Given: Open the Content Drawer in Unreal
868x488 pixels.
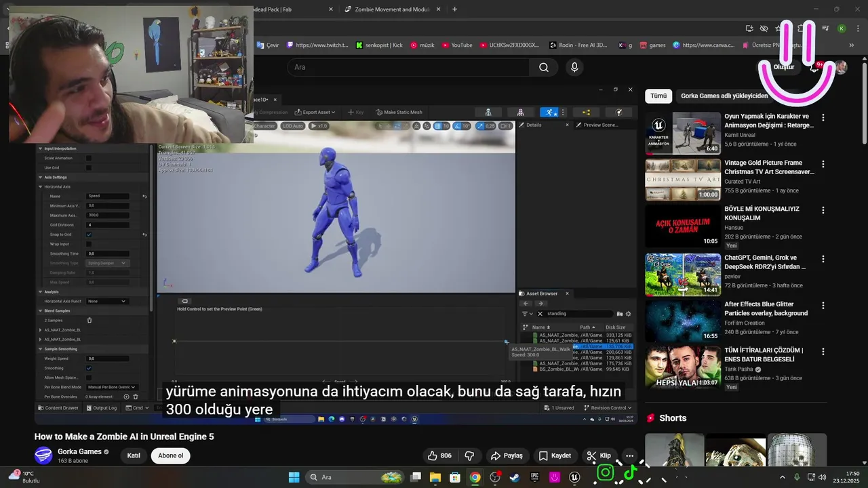Looking at the screenshot, I should 58,408.
